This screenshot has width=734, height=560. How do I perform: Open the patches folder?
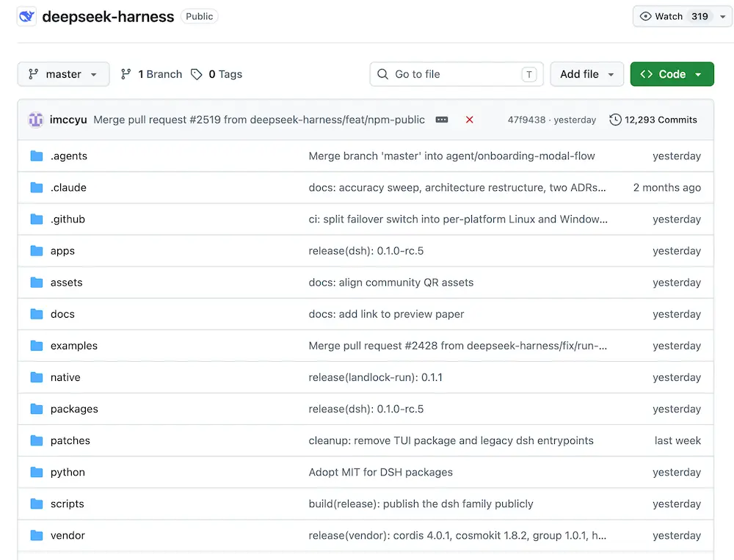(x=70, y=440)
